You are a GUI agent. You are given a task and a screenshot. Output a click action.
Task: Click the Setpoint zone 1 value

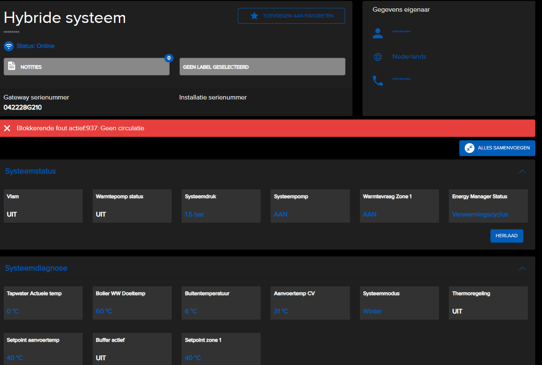[x=193, y=358]
